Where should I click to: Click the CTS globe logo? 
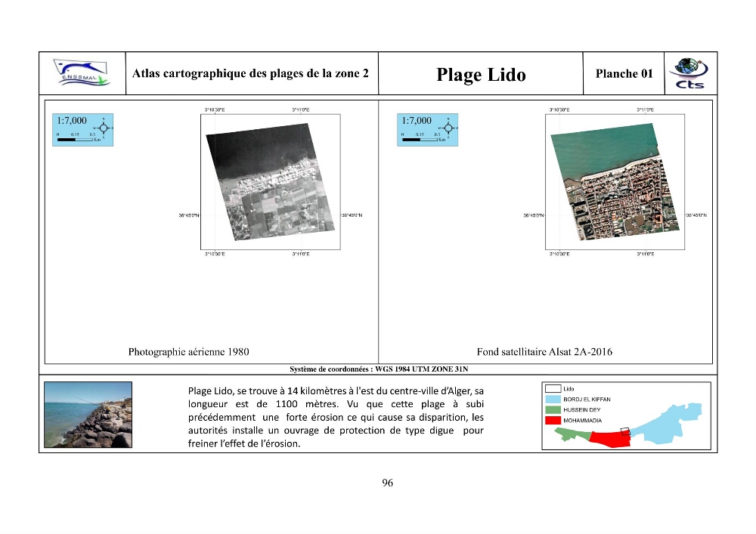click(690, 73)
